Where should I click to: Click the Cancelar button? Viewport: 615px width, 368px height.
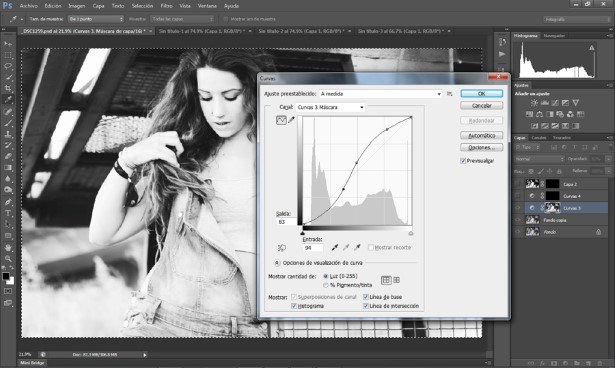coord(481,106)
